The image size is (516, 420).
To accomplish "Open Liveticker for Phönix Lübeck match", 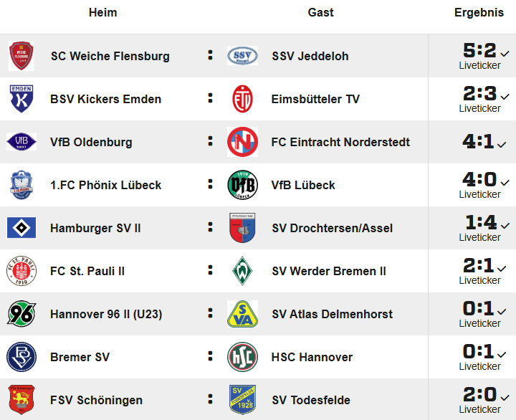I will (x=479, y=194).
